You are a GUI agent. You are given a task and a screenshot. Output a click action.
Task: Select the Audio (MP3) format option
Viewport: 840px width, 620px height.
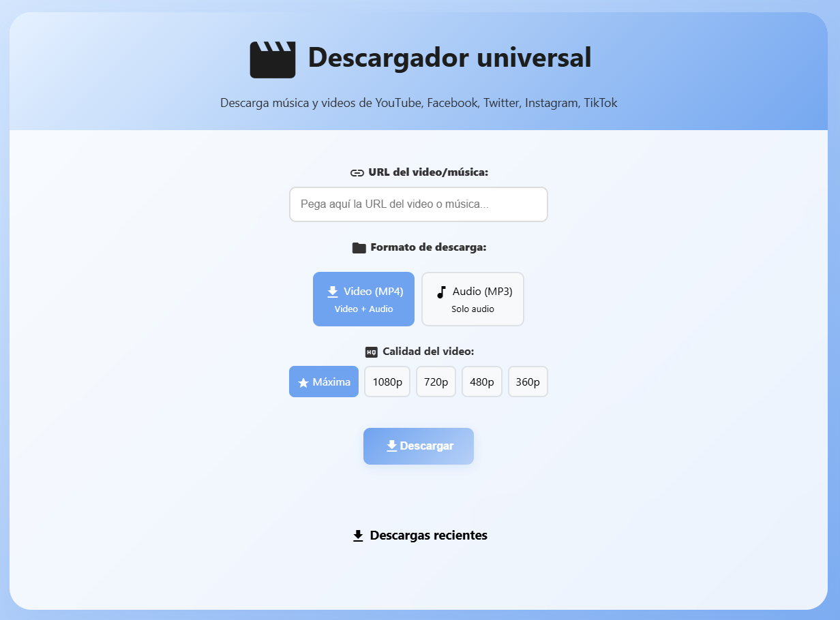click(x=472, y=298)
